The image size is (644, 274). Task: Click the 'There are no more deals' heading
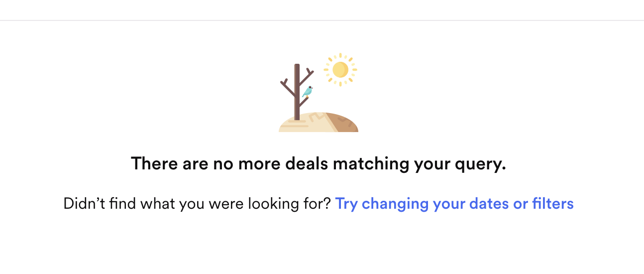click(x=318, y=163)
